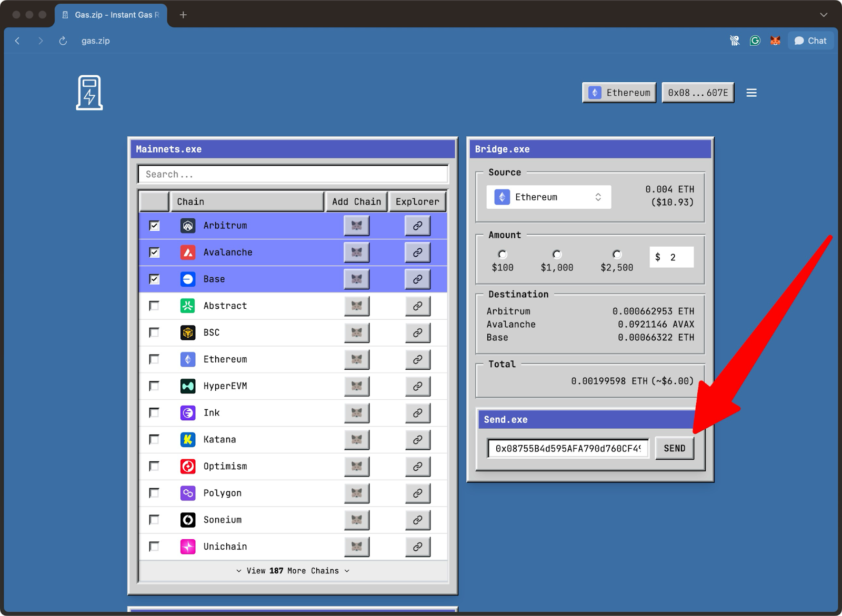Focus the Search chains field
This screenshot has height=616, width=842.
pyautogui.click(x=293, y=175)
